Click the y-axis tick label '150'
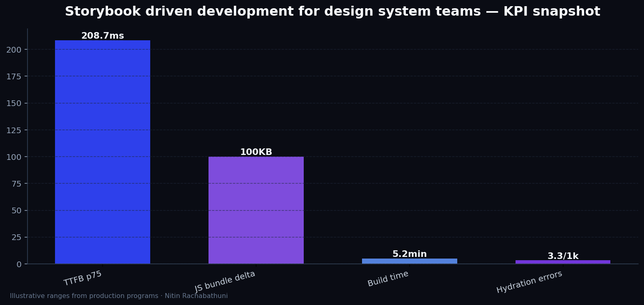 tap(14, 103)
